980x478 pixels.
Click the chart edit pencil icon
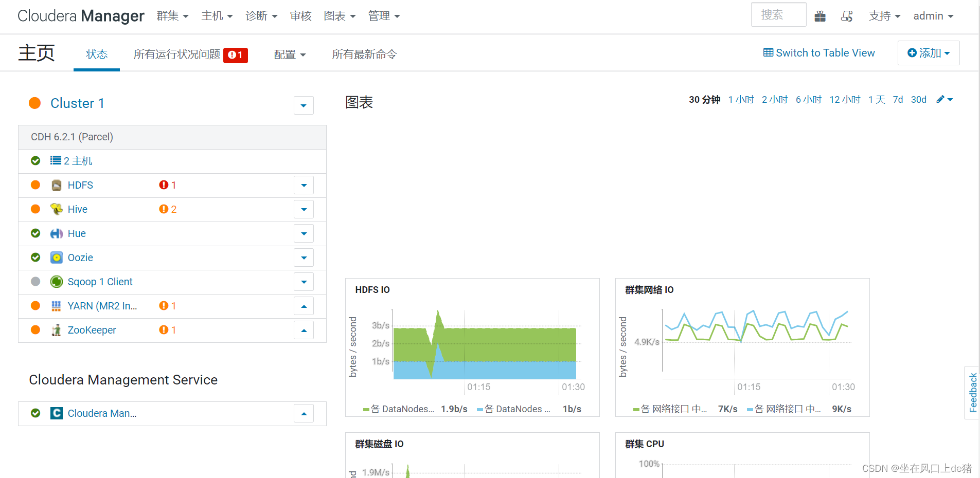coord(940,99)
